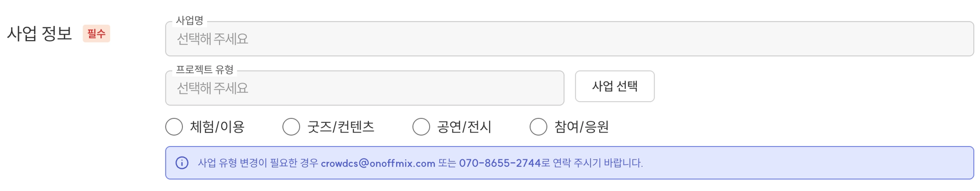Image resolution: width=980 pixels, height=191 pixels.
Task: Open the 사업명 selection field
Action: (569, 39)
